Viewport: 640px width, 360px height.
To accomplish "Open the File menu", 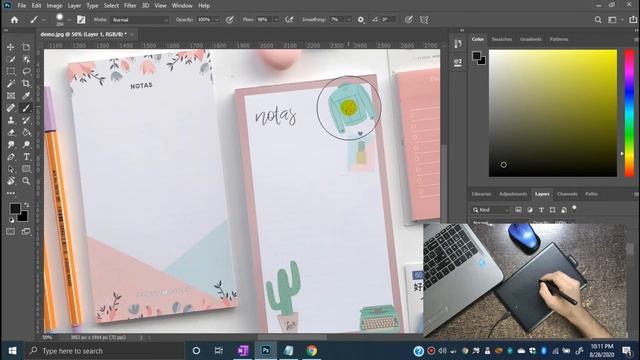I will [22, 6].
